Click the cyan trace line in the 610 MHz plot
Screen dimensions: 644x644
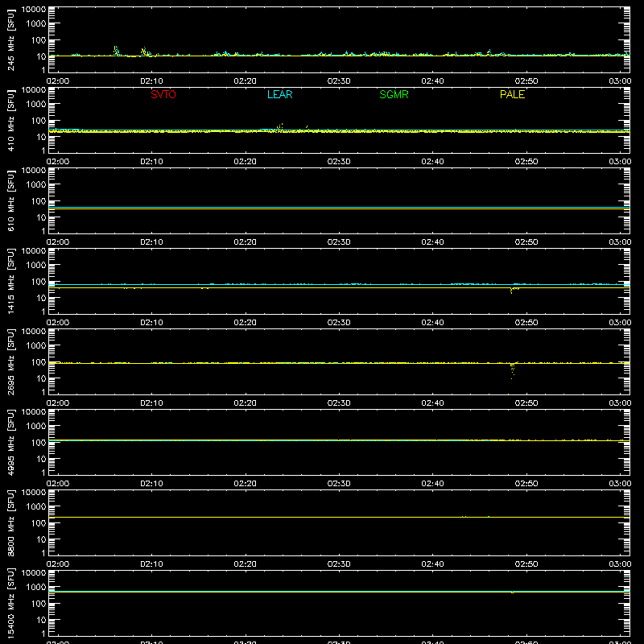tap(339, 208)
